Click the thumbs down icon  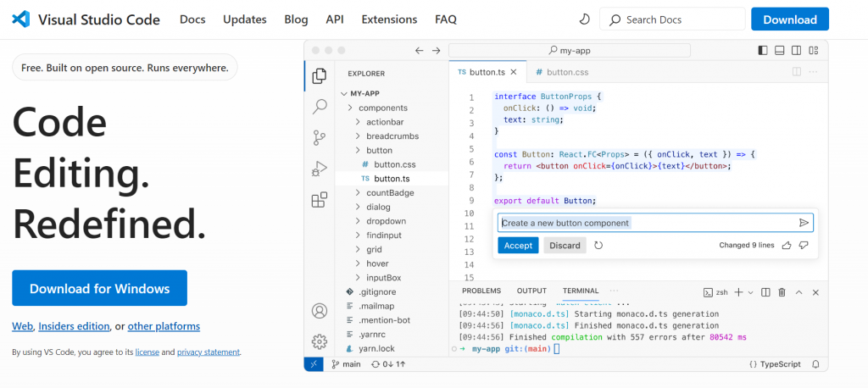804,245
